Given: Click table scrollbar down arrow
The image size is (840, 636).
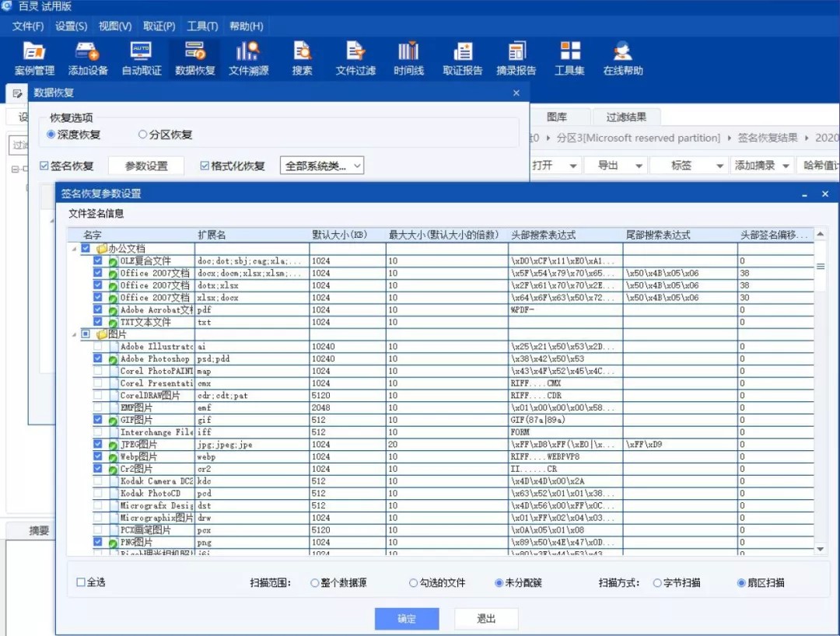Looking at the screenshot, I should click(821, 549).
